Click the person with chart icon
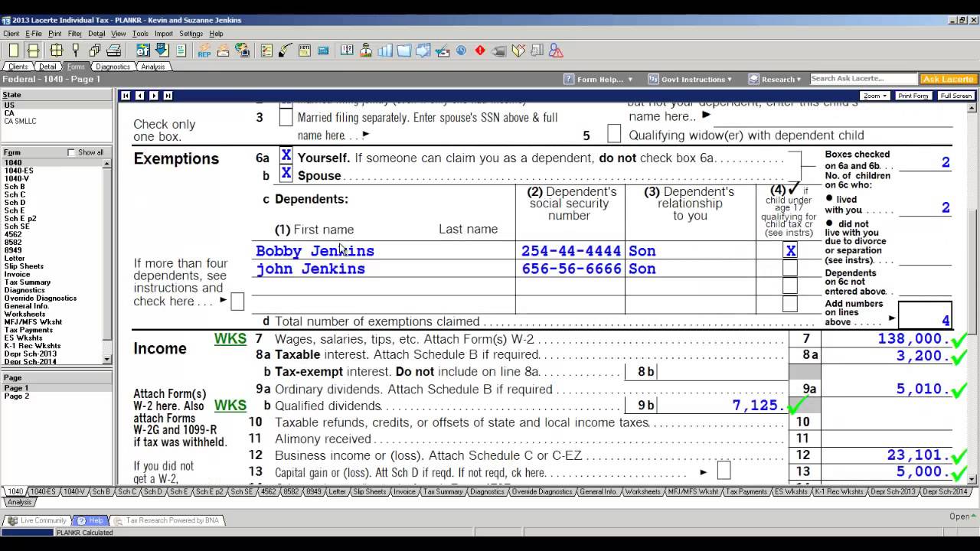Screen dimensions: 980x551 [x=366, y=51]
